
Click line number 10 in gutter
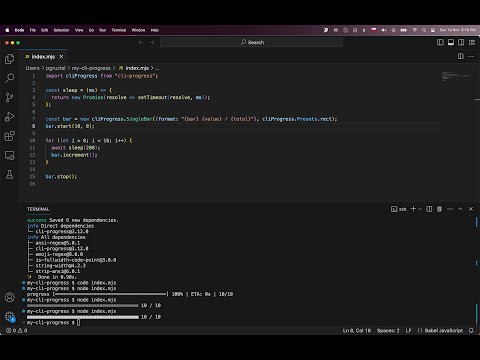coord(32,140)
